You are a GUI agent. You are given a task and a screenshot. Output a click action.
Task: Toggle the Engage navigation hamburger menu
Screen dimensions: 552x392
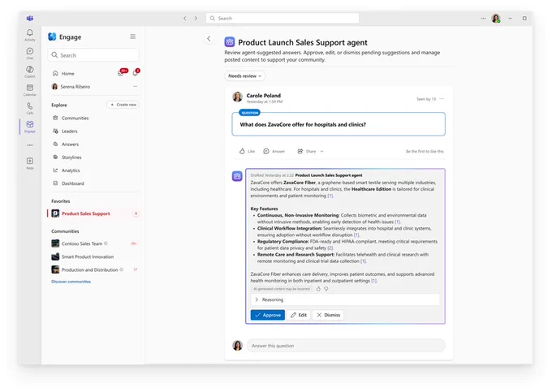point(132,37)
